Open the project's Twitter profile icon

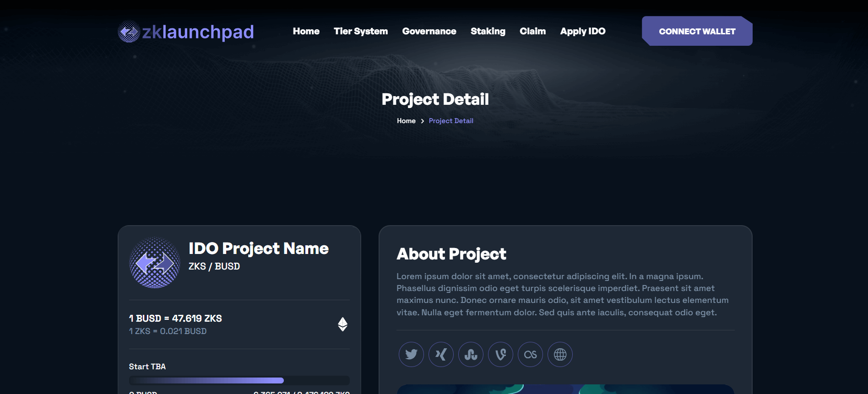(411, 355)
